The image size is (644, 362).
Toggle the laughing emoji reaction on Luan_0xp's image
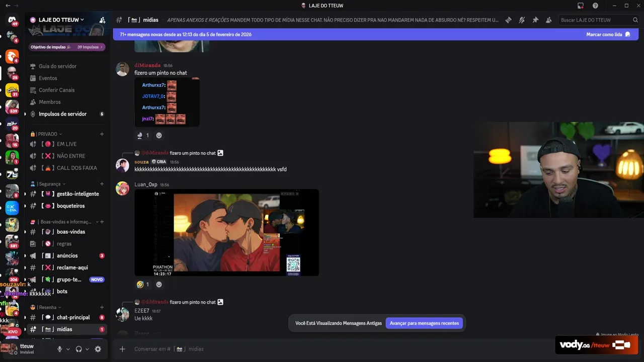[x=143, y=285]
